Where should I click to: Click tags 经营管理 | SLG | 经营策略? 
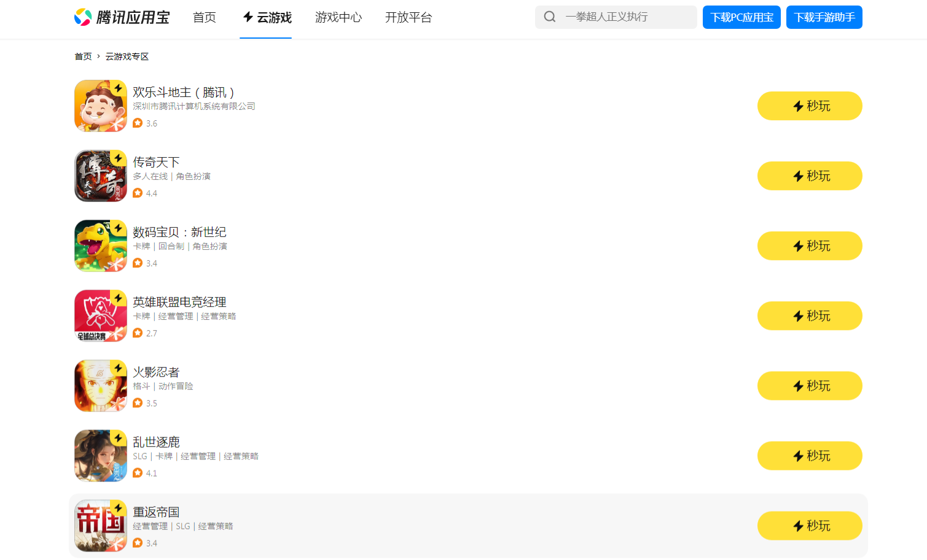(x=183, y=526)
